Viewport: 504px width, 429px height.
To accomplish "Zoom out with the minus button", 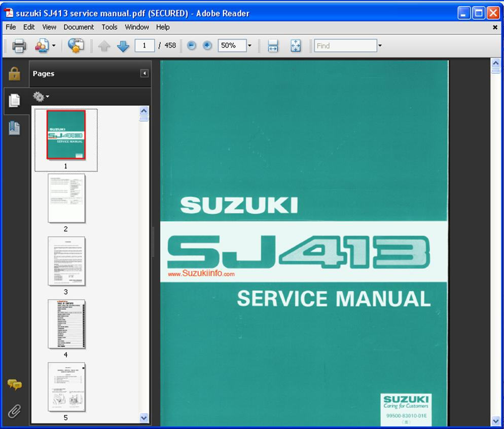I will 191,46.
